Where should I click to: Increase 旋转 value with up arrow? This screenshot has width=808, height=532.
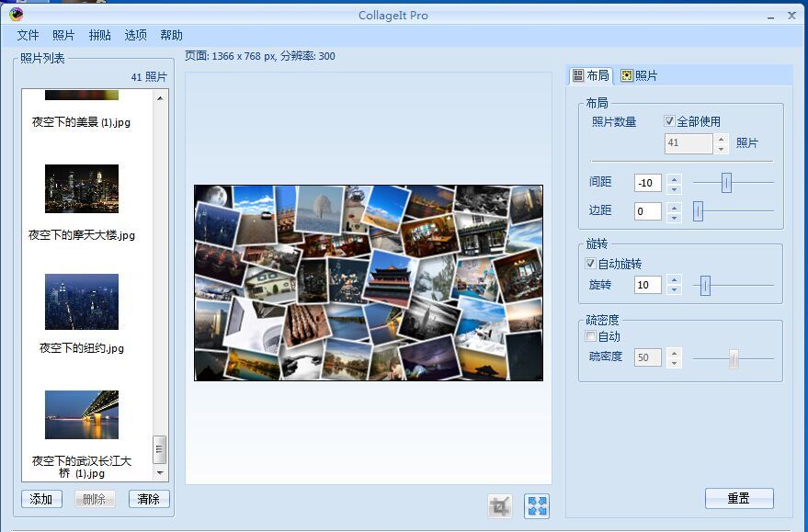tap(674, 280)
